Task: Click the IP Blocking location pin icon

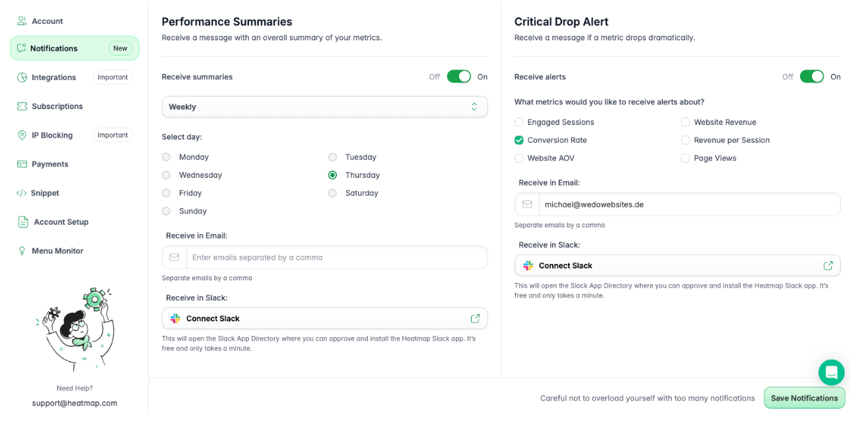Action: [22, 136]
